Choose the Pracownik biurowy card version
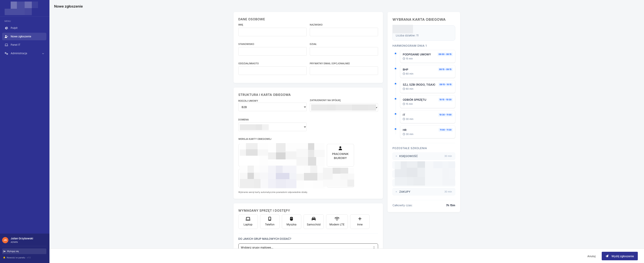The height and width of the screenshot is (263, 644). [x=340, y=155]
